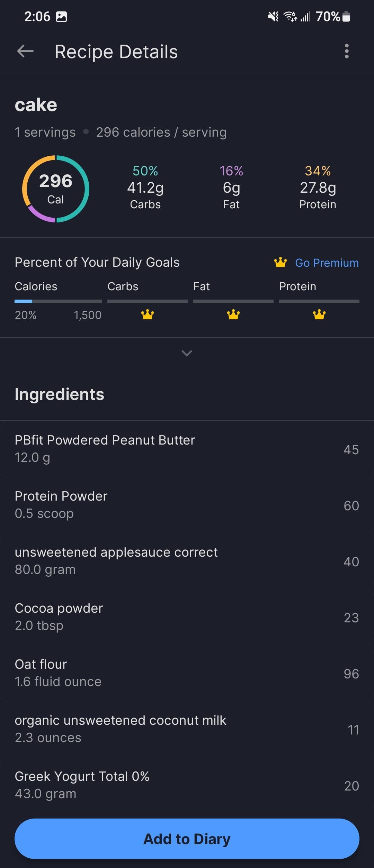Screen dimensions: 374x868
Task: Select Greek Yogurt Total 0% ingredient
Action: (x=187, y=785)
